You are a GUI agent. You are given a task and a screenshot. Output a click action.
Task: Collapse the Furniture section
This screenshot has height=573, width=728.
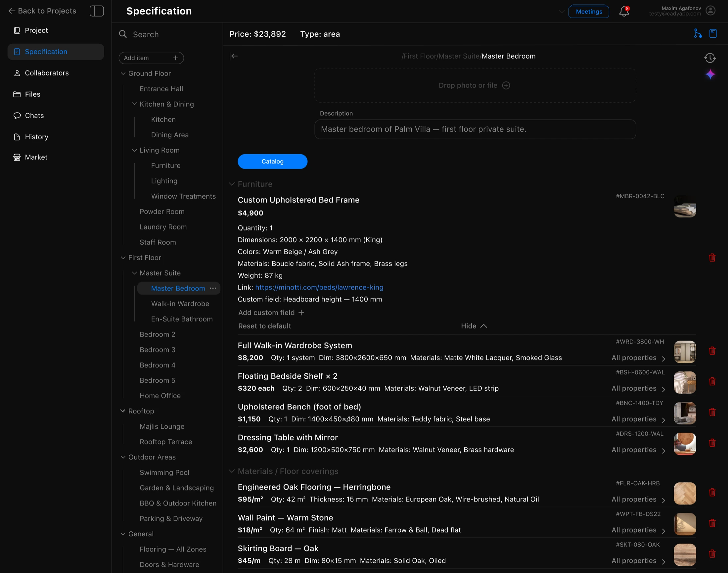point(231,184)
